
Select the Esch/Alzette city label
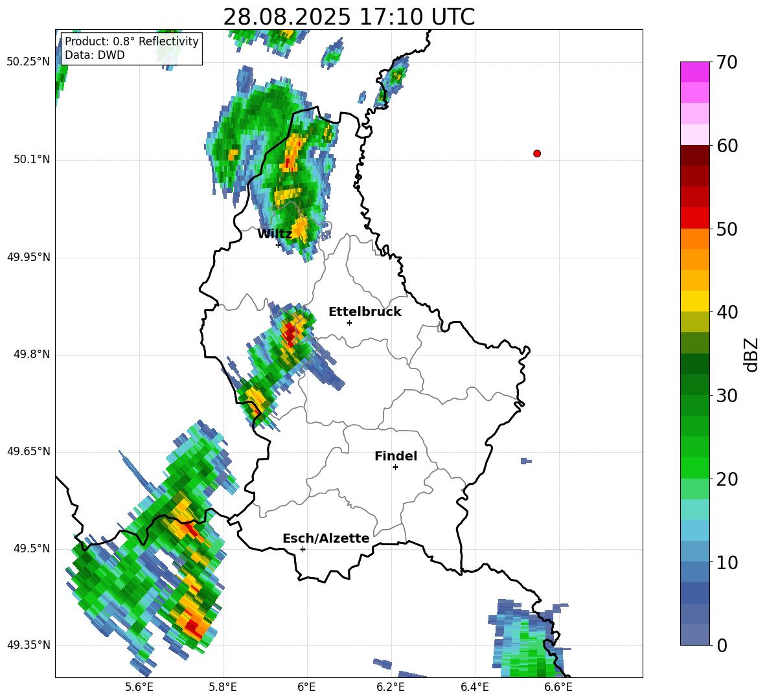[x=326, y=538]
